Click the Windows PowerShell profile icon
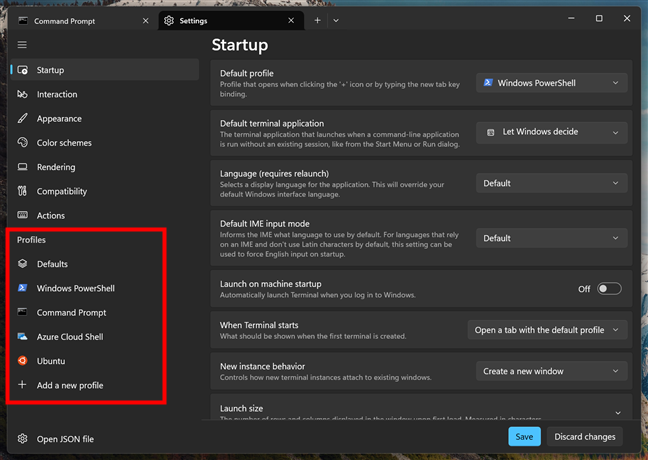Image resolution: width=648 pixels, height=460 pixels. click(22, 288)
